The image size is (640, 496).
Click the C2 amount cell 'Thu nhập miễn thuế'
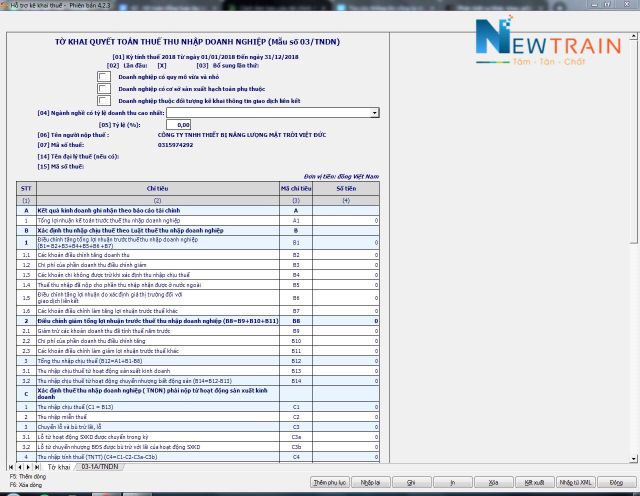point(346,417)
